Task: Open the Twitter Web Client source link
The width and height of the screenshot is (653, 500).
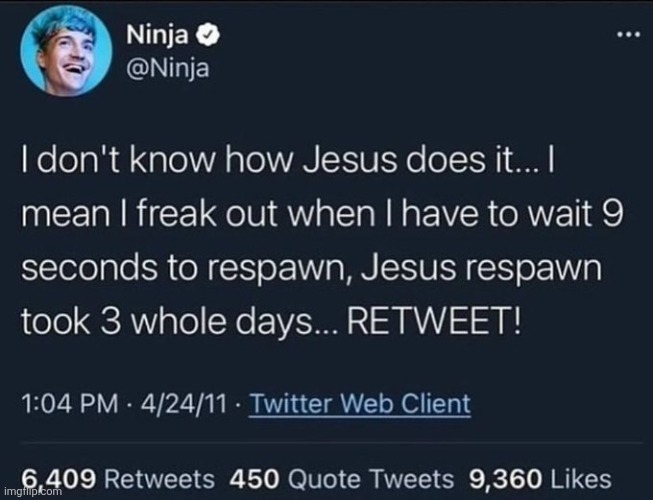Action: coord(359,404)
